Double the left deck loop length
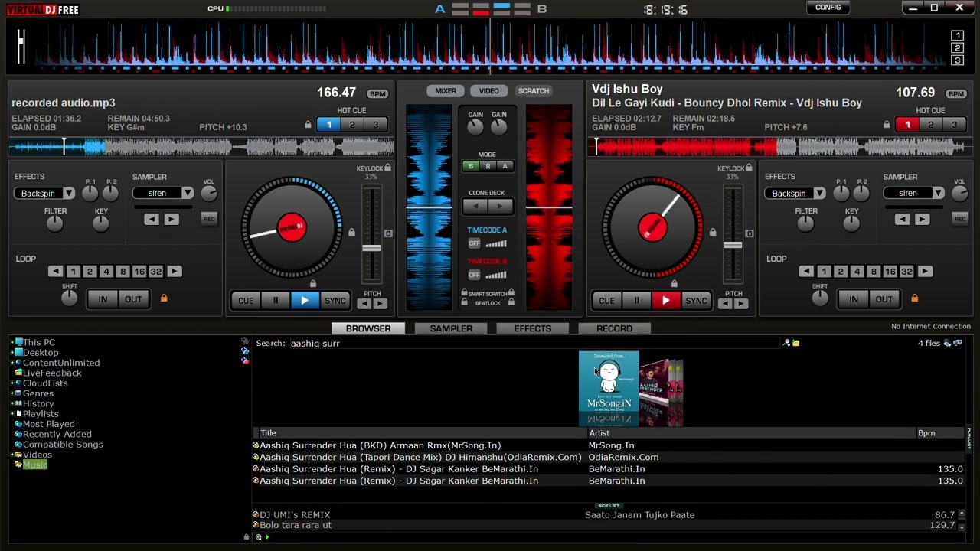The image size is (980, 551). tap(174, 272)
